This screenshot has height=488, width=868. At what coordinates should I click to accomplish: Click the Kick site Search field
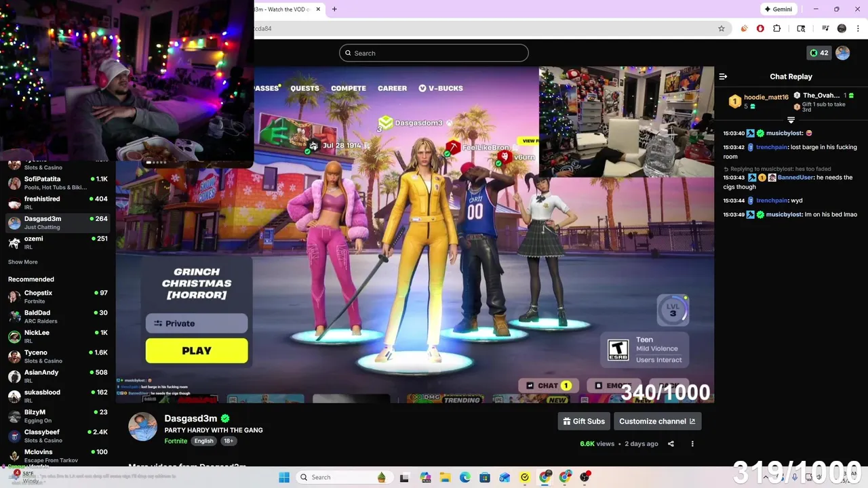tap(434, 53)
